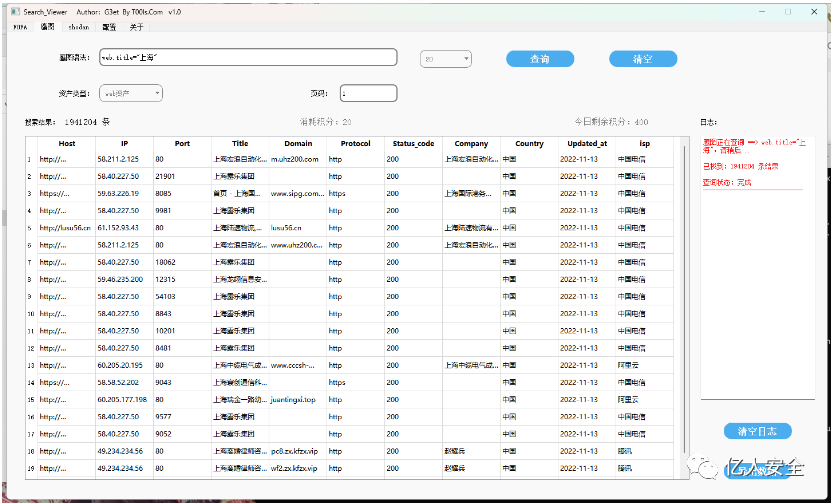Open the web资产 asset type dropdown
Viewport: 831px width, 503px height.
(131, 93)
